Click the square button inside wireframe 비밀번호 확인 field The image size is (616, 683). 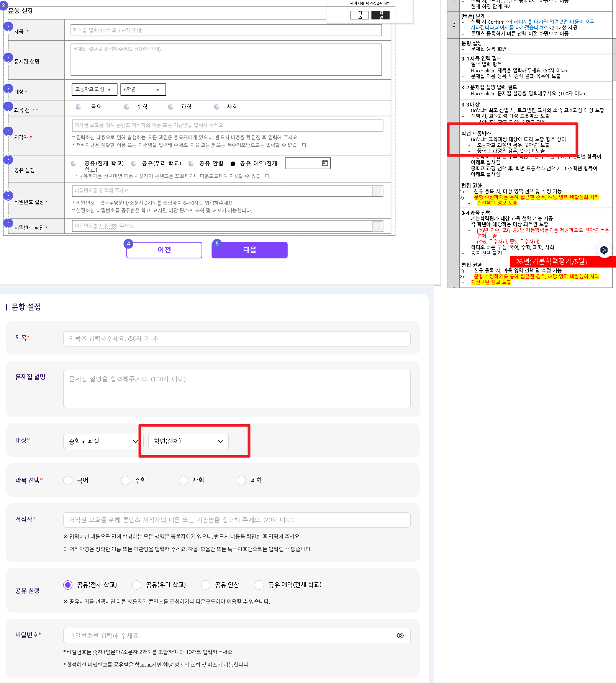(x=377, y=226)
